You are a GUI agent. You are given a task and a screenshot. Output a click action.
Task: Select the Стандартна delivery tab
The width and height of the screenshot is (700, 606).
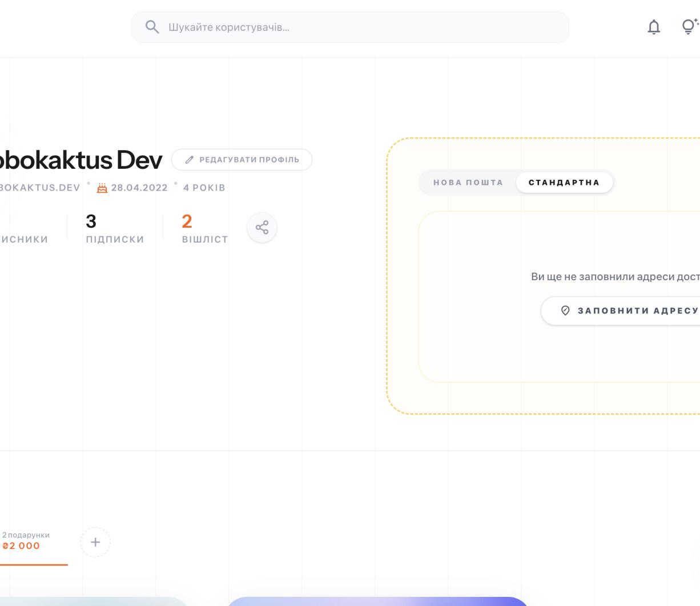pyautogui.click(x=564, y=183)
